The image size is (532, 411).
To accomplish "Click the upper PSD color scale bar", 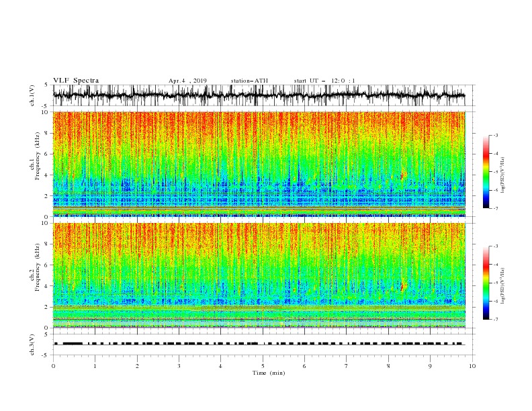I will click(486, 171).
